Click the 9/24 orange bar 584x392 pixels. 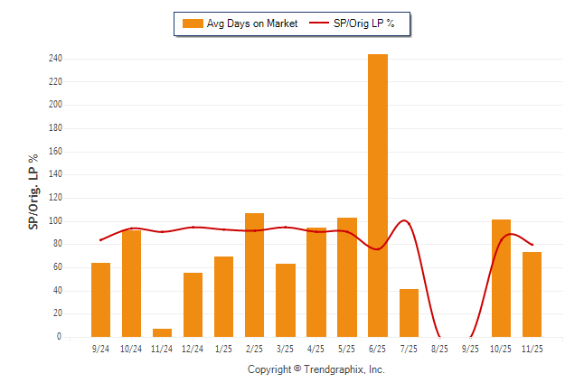pos(100,300)
